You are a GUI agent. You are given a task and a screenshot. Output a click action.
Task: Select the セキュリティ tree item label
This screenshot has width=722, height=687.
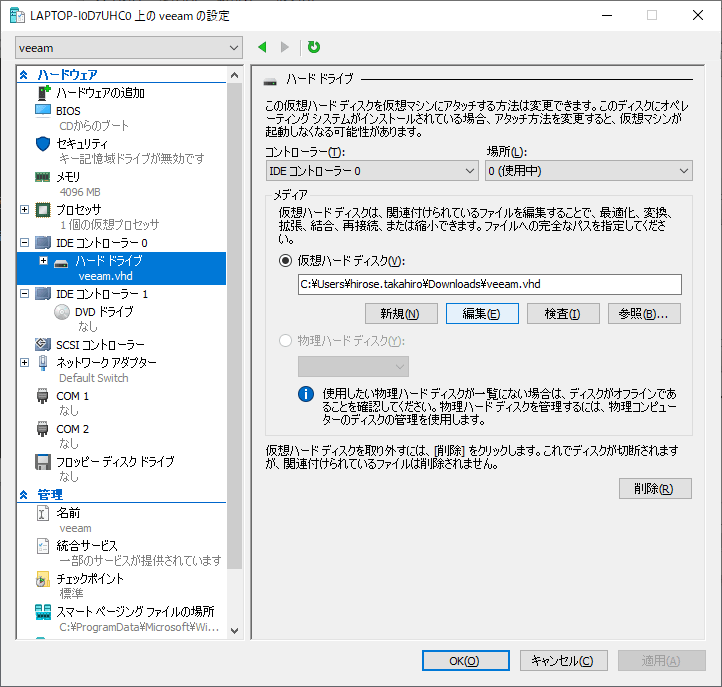[82, 144]
